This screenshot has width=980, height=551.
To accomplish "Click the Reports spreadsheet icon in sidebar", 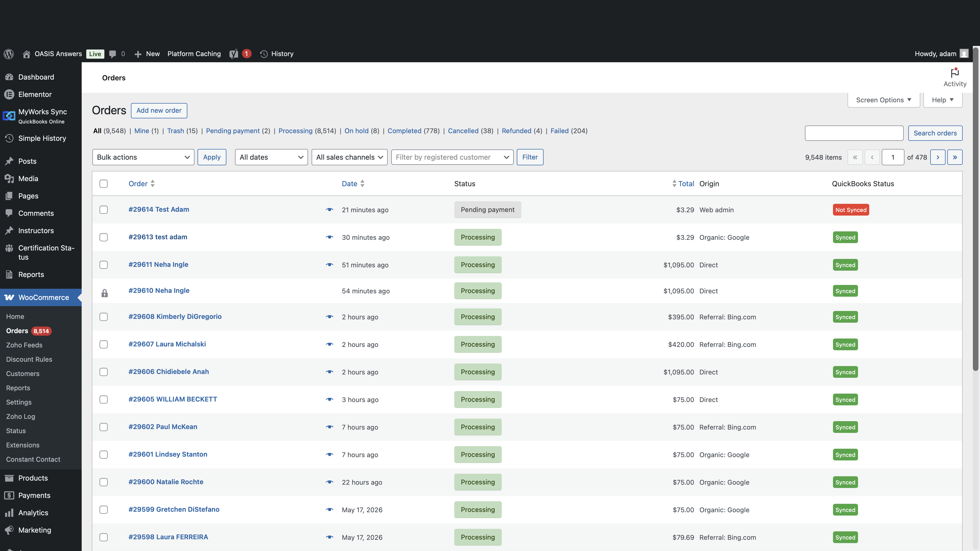I will pyautogui.click(x=9, y=274).
